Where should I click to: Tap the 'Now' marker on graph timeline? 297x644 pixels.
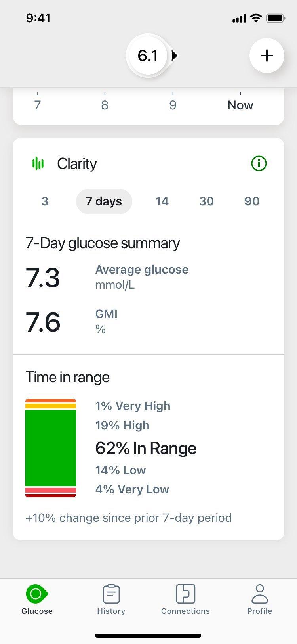click(x=240, y=105)
